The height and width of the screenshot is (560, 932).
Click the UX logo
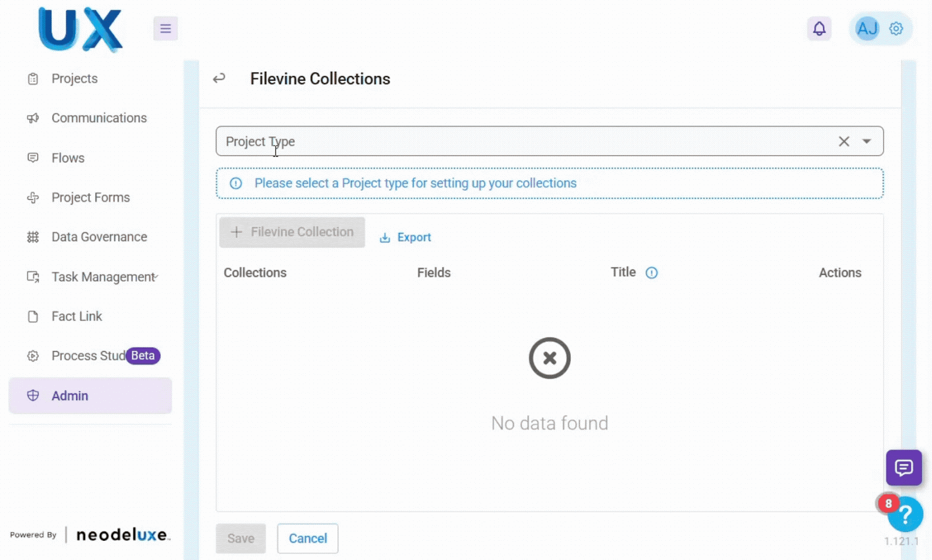point(80,29)
